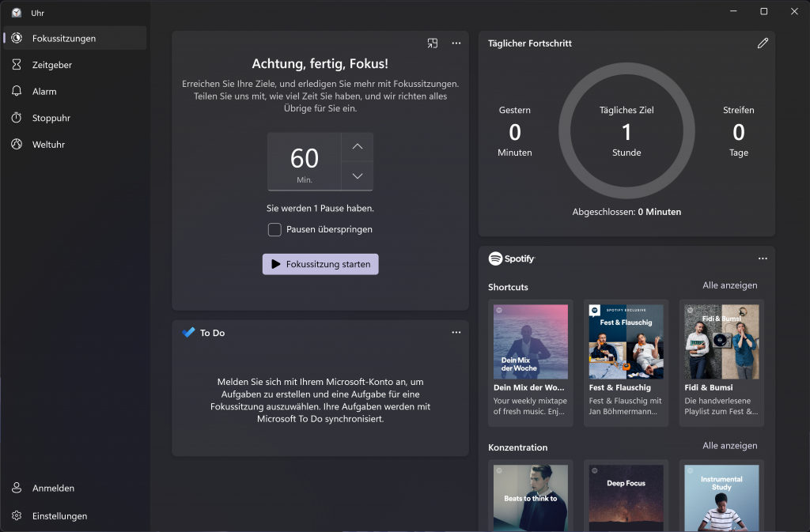Click 'Dein Mix der Wo...' title text
Image resolution: width=810 pixels, height=532 pixels.
(529, 387)
